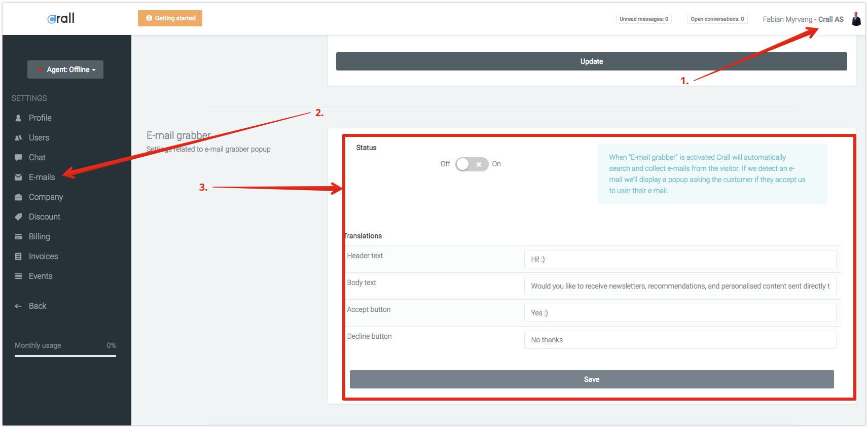Click the On label beside the switch
Viewport: 868px width, 428px height.
496,164
